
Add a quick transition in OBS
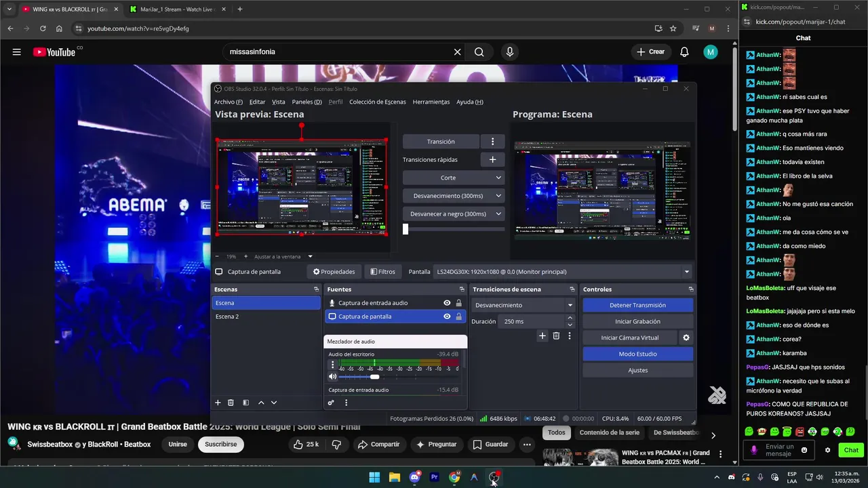(492, 159)
